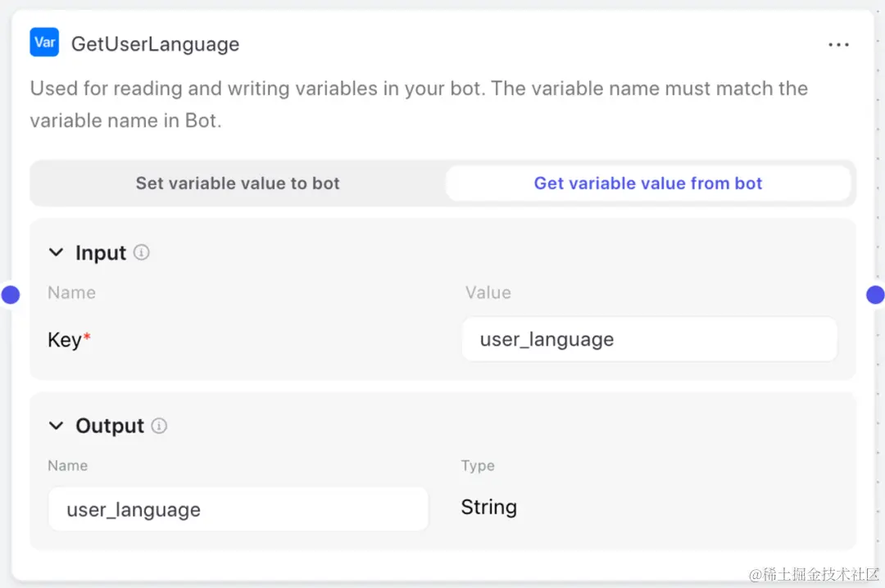Click the Key value field user_language
The width and height of the screenshot is (885, 588).
649,339
